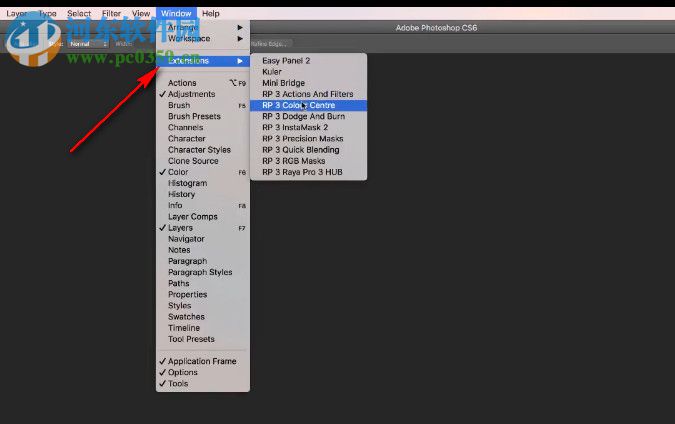Select RP 3 Colour Centre
This screenshot has height=424, width=675.
(x=309, y=105)
